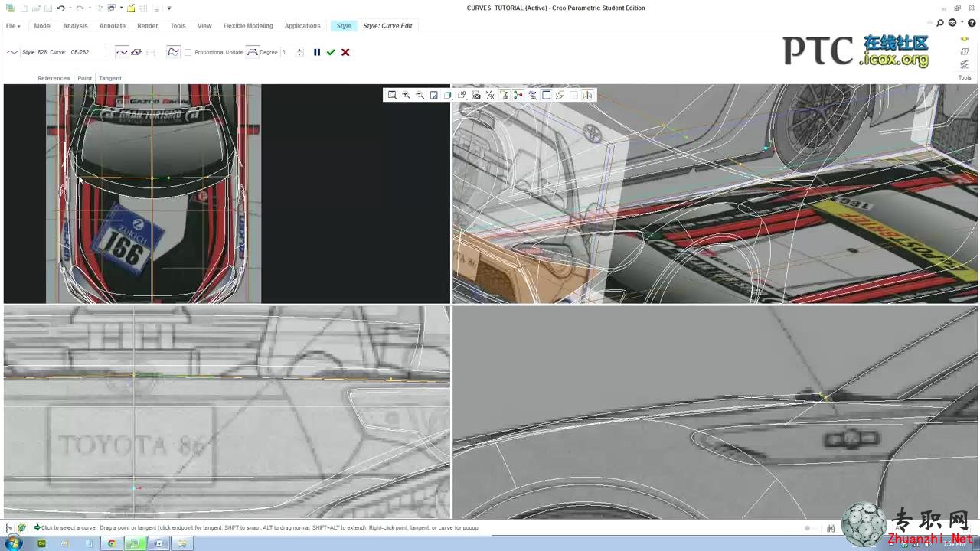
Task: Open the Point panel tab
Action: [84, 78]
